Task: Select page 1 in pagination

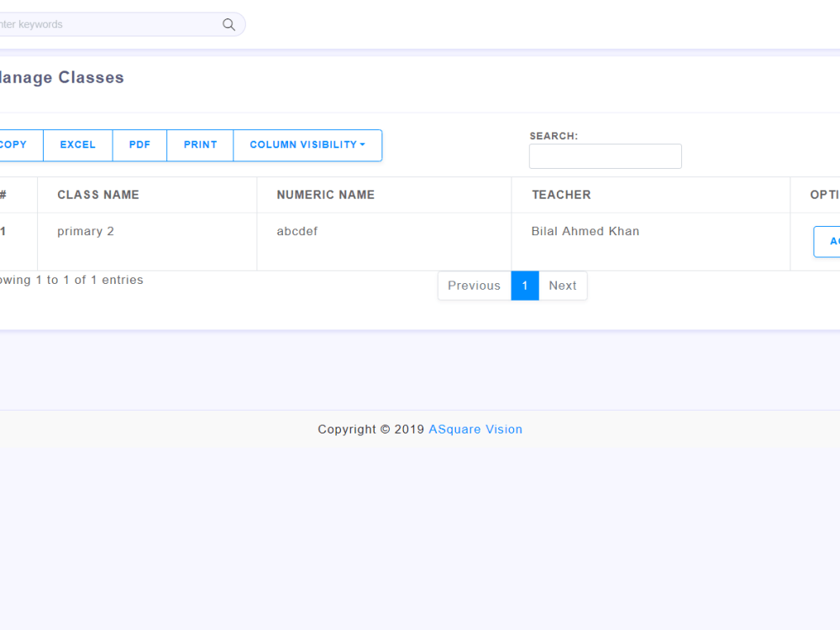Action: click(x=525, y=286)
